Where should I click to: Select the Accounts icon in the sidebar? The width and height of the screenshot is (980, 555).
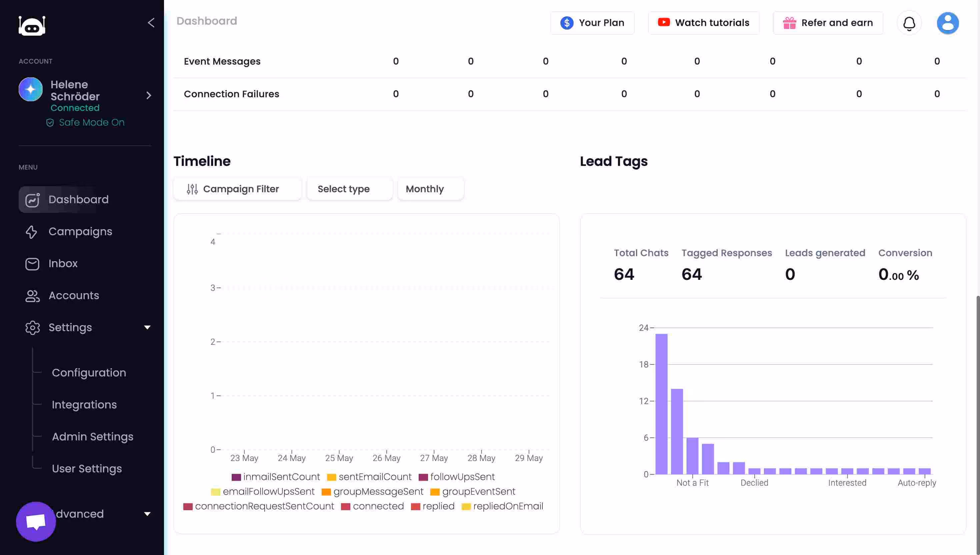tap(32, 296)
